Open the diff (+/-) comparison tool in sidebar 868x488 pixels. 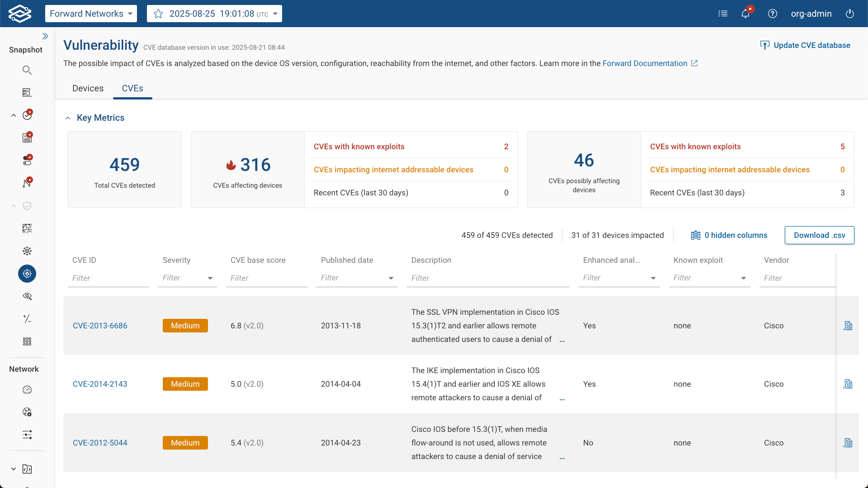pyautogui.click(x=27, y=319)
